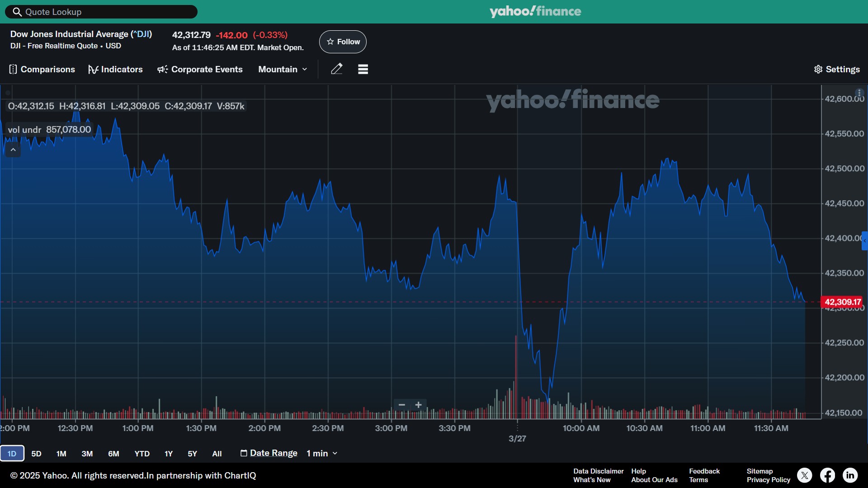Select the 1D range tab
Viewport: 868px width, 488px height.
coord(12,453)
